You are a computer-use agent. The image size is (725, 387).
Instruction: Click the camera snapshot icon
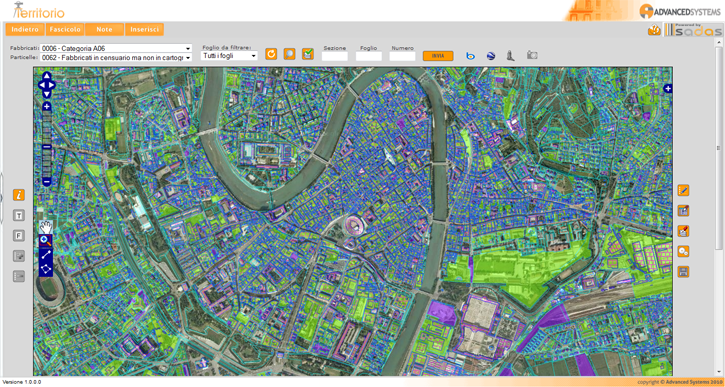click(532, 55)
